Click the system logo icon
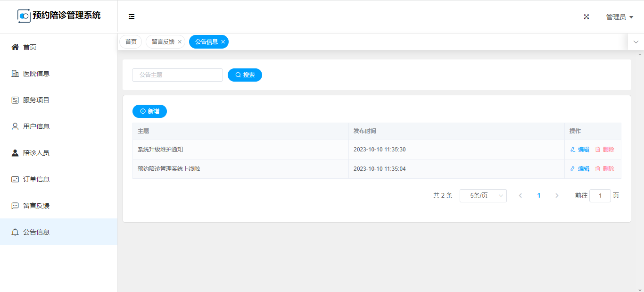Image resolution: width=644 pixels, height=292 pixels. pyautogui.click(x=24, y=16)
